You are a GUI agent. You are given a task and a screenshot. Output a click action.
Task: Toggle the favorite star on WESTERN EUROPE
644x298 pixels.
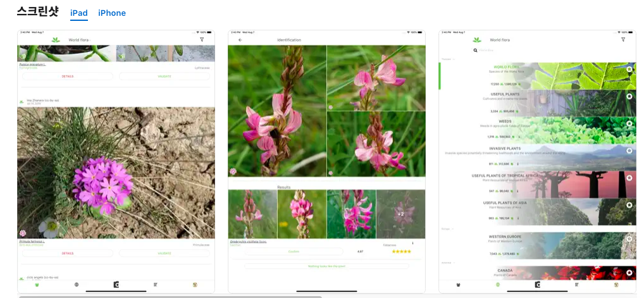coord(629,239)
